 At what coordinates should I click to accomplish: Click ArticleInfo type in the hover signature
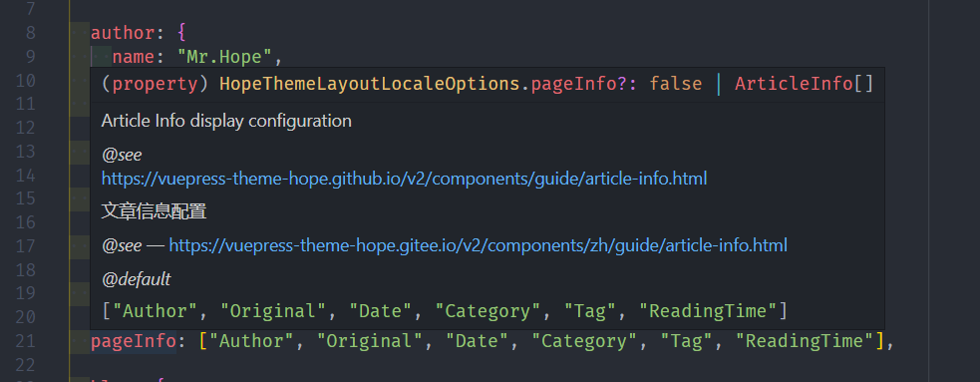pos(794,84)
